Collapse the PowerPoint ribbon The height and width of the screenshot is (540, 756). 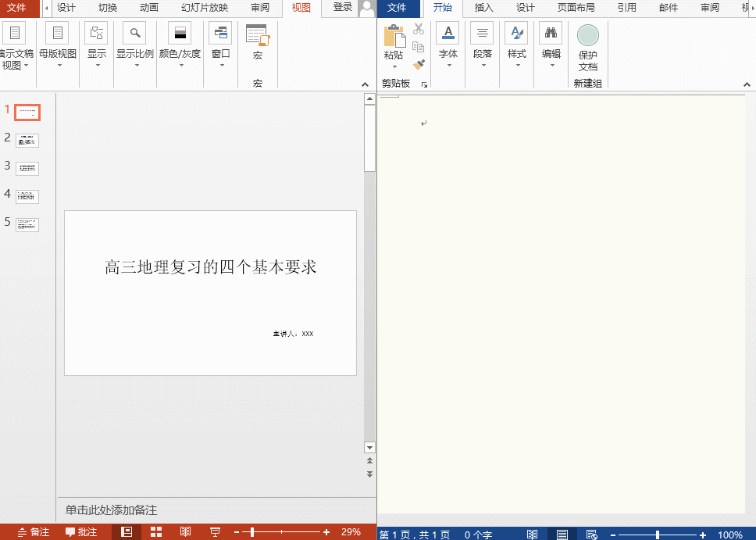coord(365,84)
